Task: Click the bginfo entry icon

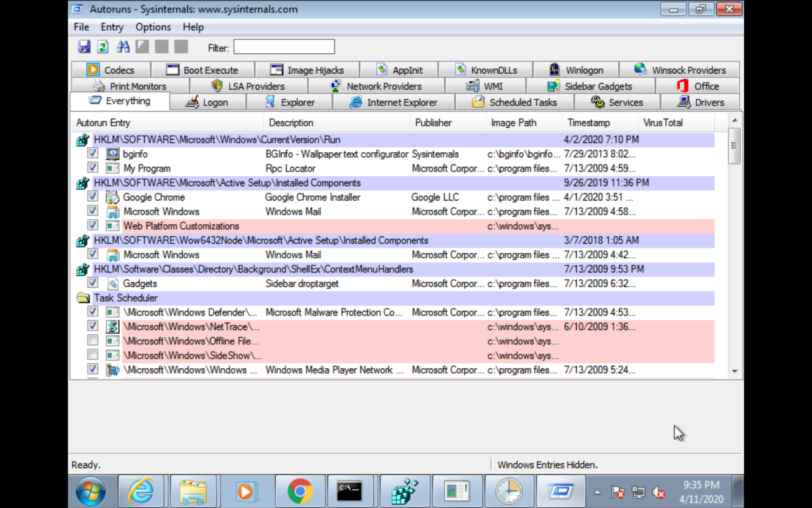Action: click(x=112, y=154)
